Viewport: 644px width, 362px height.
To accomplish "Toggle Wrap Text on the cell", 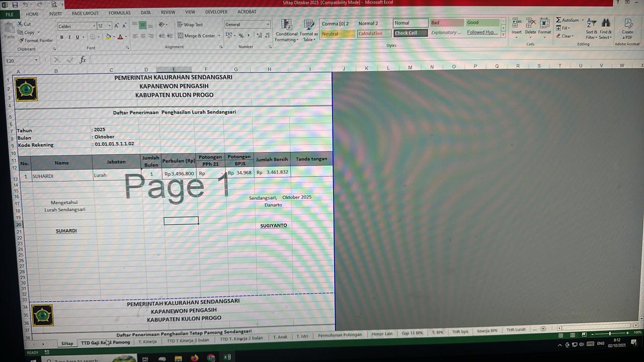I will point(190,25).
